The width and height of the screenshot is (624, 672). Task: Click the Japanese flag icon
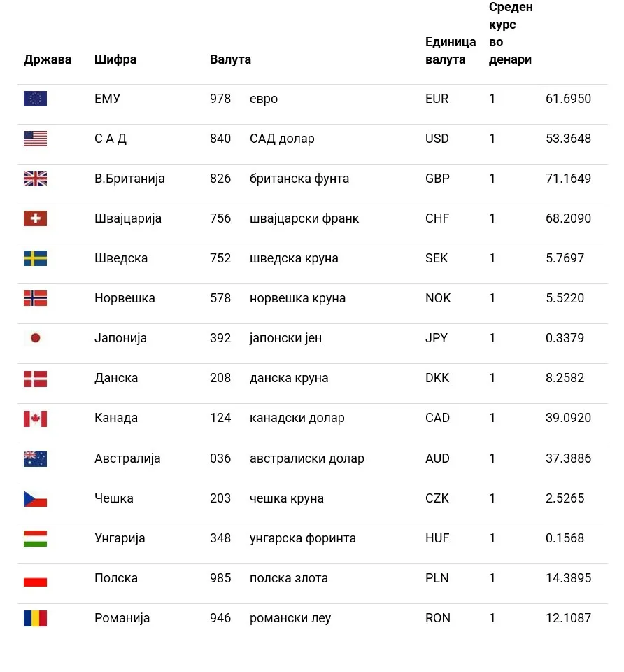pos(35,338)
